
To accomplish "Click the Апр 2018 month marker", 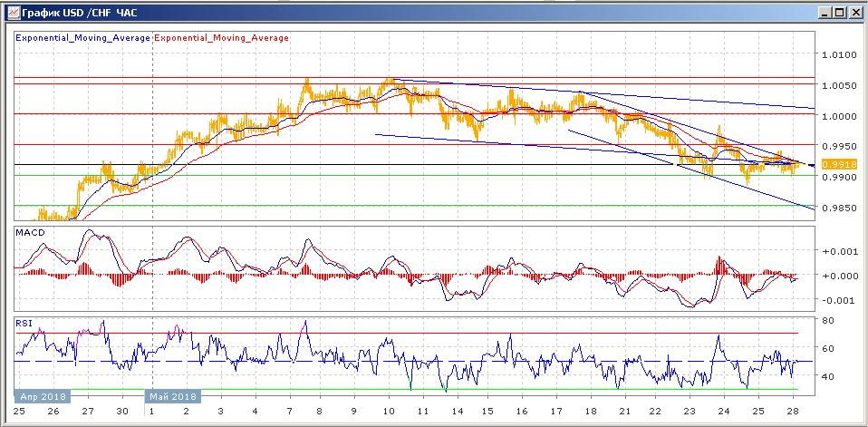I will tap(42, 396).
